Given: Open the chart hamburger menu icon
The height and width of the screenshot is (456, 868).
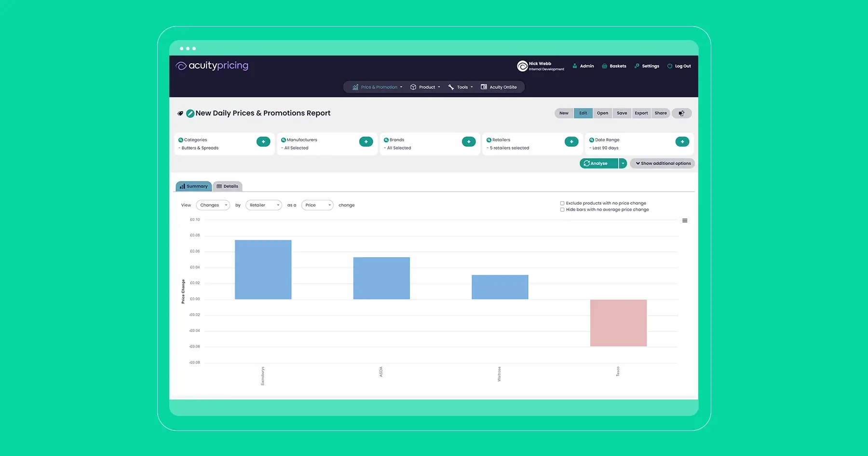Looking at the screenshot, I should (685, 220).
